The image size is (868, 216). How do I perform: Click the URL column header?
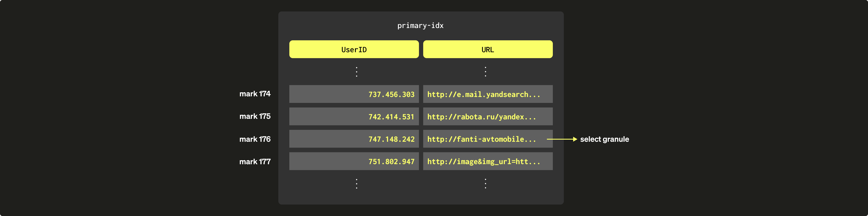pyautogui.click(x=488, y=50)
